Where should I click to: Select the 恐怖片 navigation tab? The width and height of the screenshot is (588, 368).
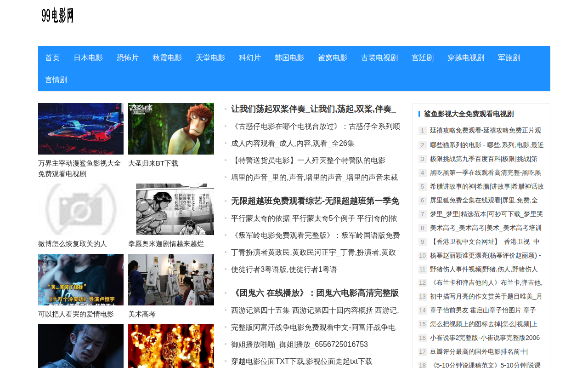point(128,57)
